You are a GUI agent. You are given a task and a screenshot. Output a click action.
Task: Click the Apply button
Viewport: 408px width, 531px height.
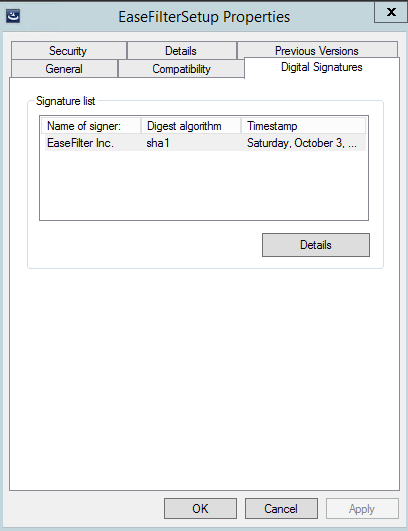[362, 508]
